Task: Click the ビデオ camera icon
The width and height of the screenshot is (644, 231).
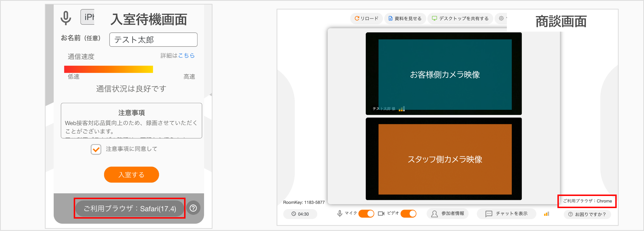Action: 381,213
